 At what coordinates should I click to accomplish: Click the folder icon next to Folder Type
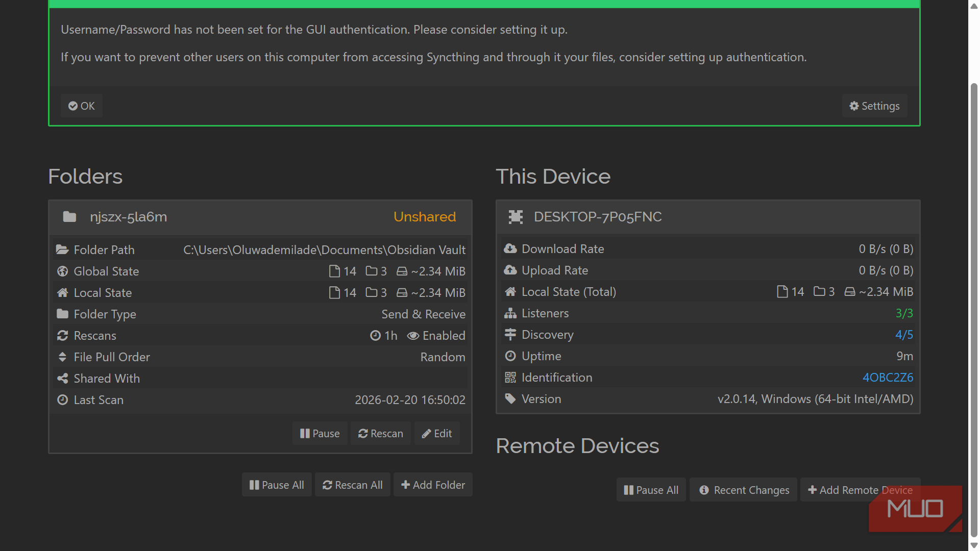pos(62,314)
